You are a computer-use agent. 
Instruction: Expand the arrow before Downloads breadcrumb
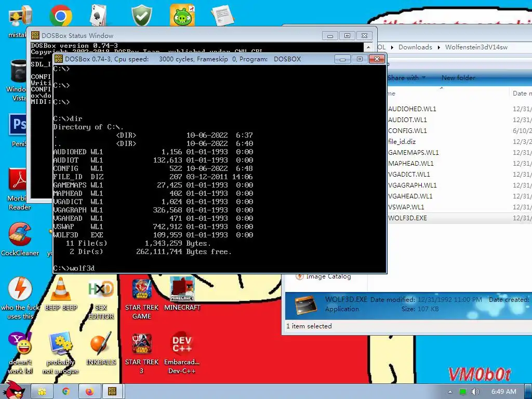click(392, 47)
